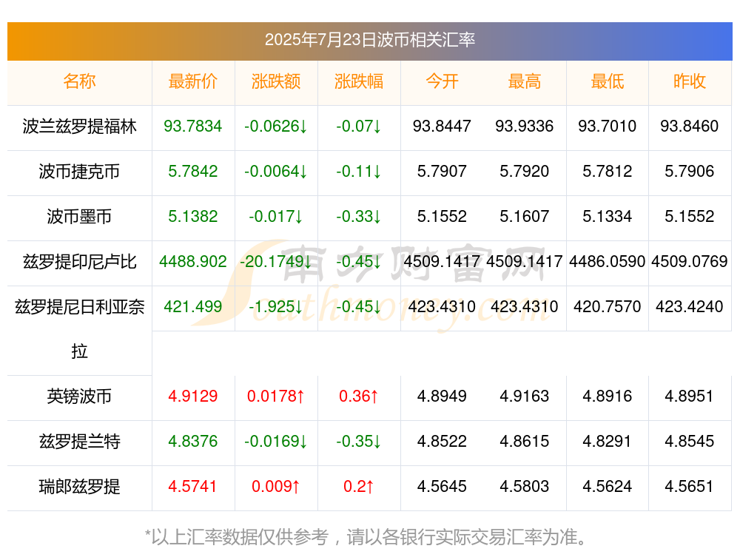Click the change value -1.925↓
This screenshot has height=560, width=740.
(x=275, y=307)
